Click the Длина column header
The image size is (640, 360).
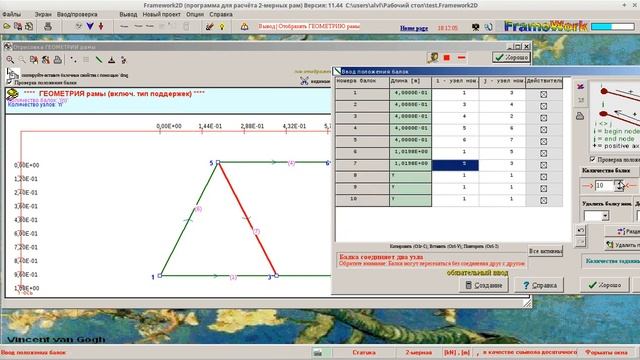[x=410, y=81]
